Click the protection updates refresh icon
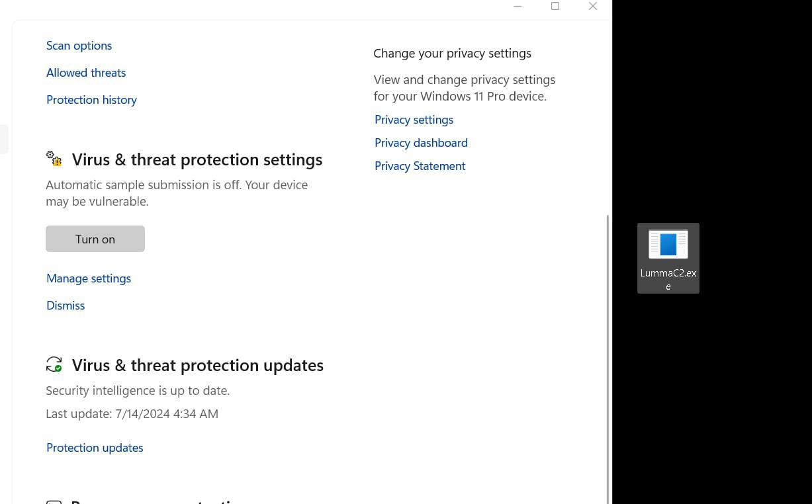Image resolution: width=812 pixels, height=504 pixels. [x=54, y=364]
